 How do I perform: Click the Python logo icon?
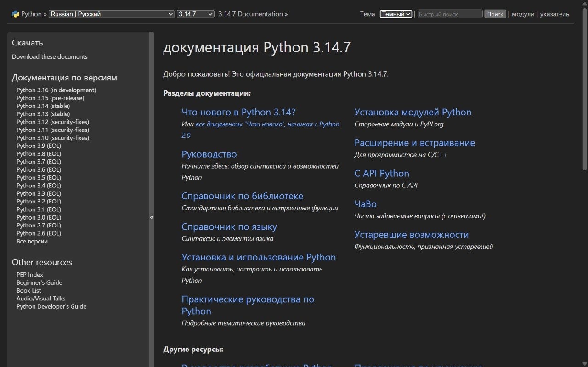pyautogui.click(x=16, y=14)
